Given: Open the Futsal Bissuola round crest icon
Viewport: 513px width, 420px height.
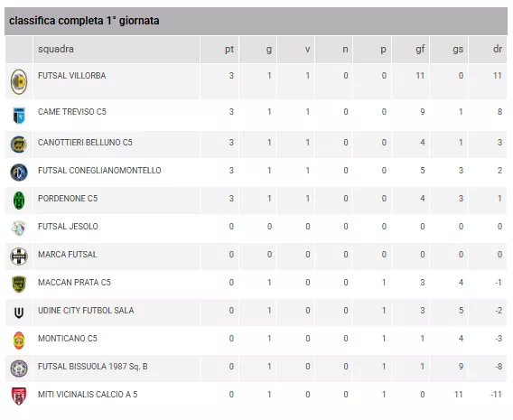Looking at the screenshot, I should 19,369.
